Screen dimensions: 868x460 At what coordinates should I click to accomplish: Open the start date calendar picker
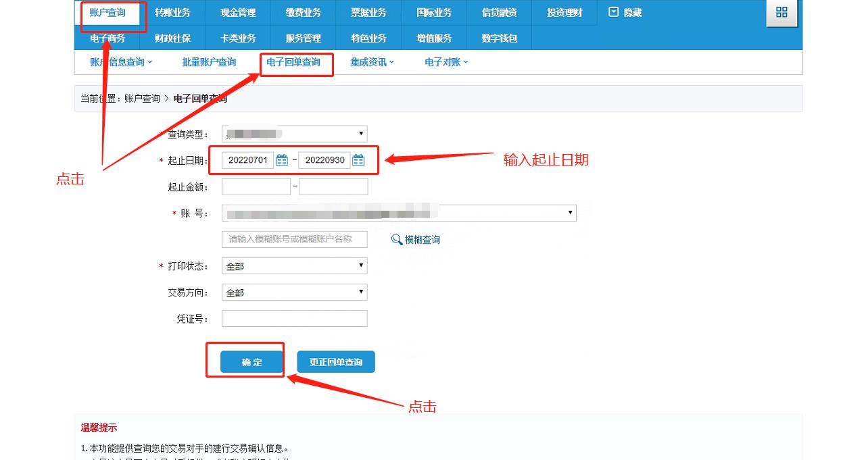coord(283,160)
